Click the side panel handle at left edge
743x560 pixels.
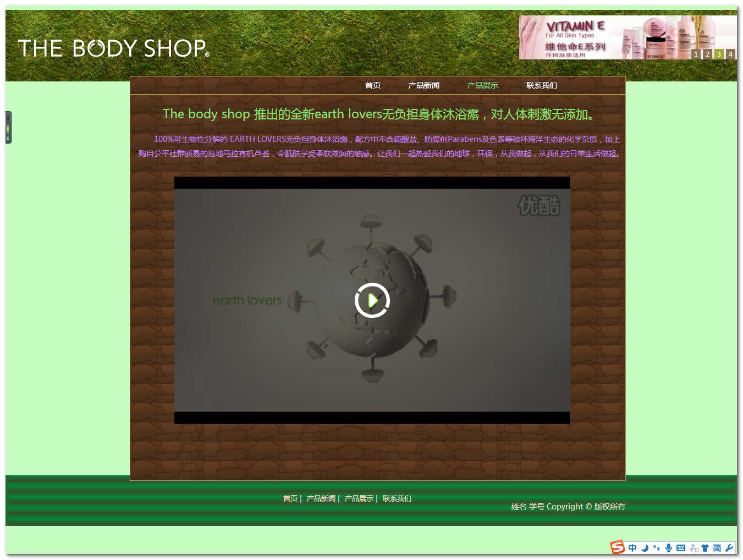[x=8, y=127]
